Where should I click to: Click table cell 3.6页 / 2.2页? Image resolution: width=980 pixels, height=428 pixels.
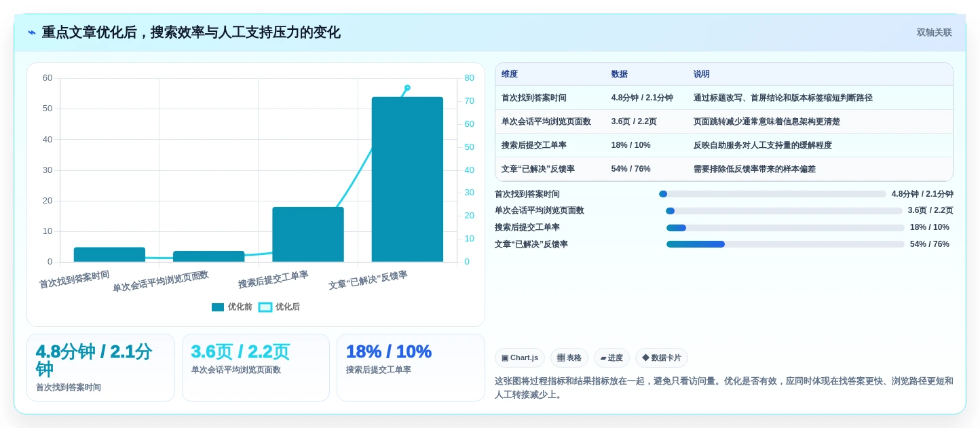click(634, 121)
